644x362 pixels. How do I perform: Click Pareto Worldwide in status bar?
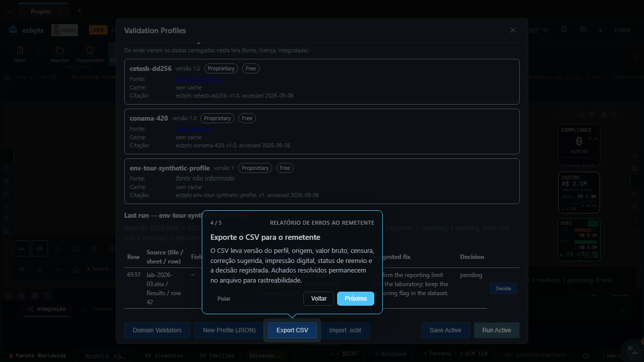[x=37, y=355]
